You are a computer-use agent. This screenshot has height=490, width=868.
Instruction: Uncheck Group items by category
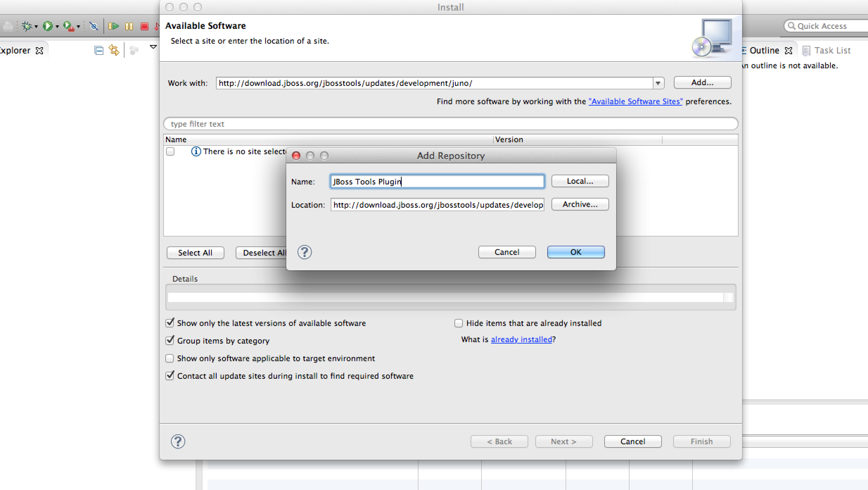coord(170,340)
